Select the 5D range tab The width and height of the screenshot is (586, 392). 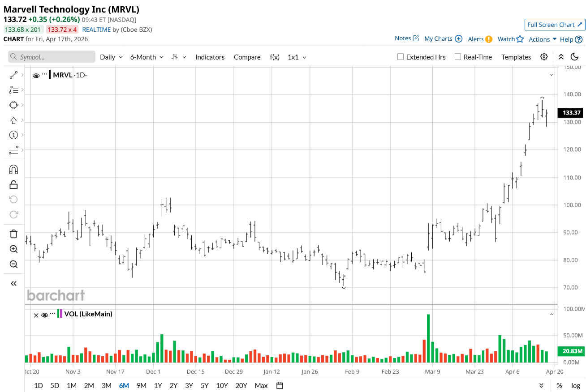pos(55,386)
